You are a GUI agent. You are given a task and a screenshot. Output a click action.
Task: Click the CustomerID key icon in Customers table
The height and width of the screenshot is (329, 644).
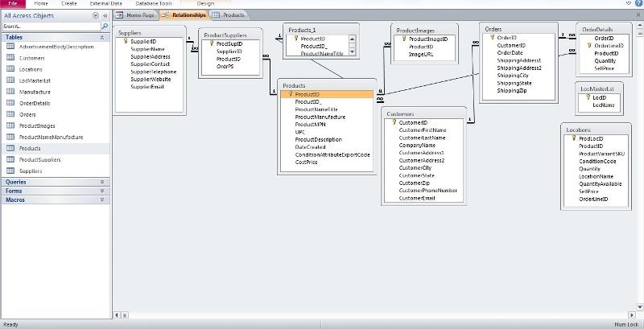[x=394, y=122]
